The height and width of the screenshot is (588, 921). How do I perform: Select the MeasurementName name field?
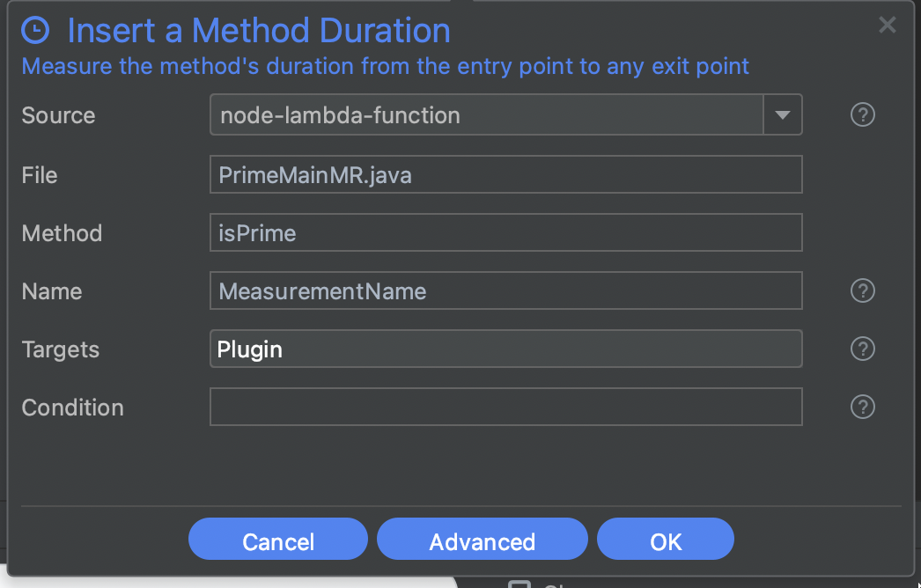505,290
